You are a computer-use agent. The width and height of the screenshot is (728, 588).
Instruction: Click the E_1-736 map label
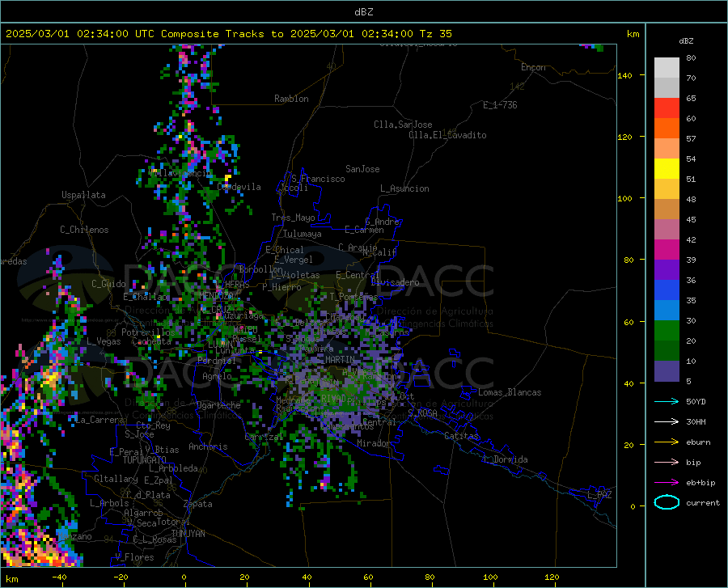[500, 105]
